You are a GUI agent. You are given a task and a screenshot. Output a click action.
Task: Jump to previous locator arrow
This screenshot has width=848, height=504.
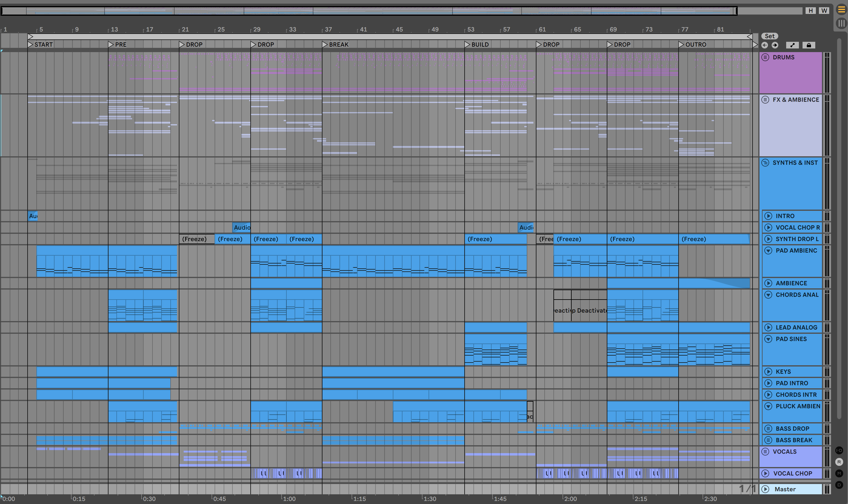coord(765,45)
